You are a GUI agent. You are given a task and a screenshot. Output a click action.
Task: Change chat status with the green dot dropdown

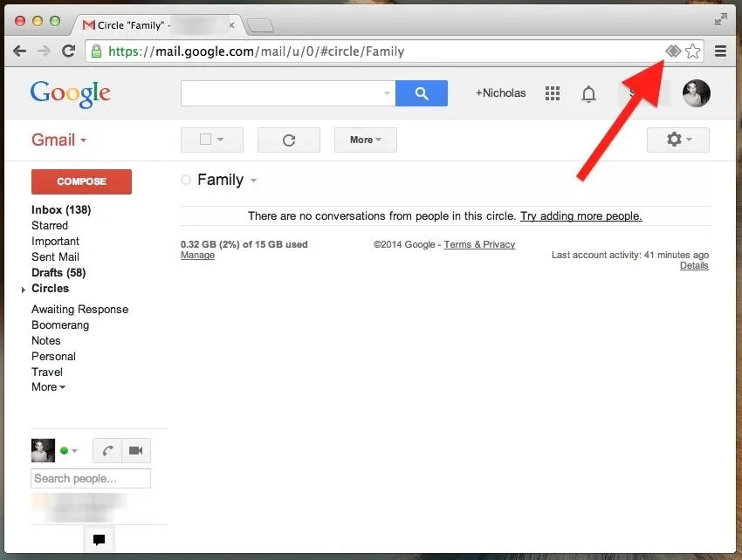(69, 451)
